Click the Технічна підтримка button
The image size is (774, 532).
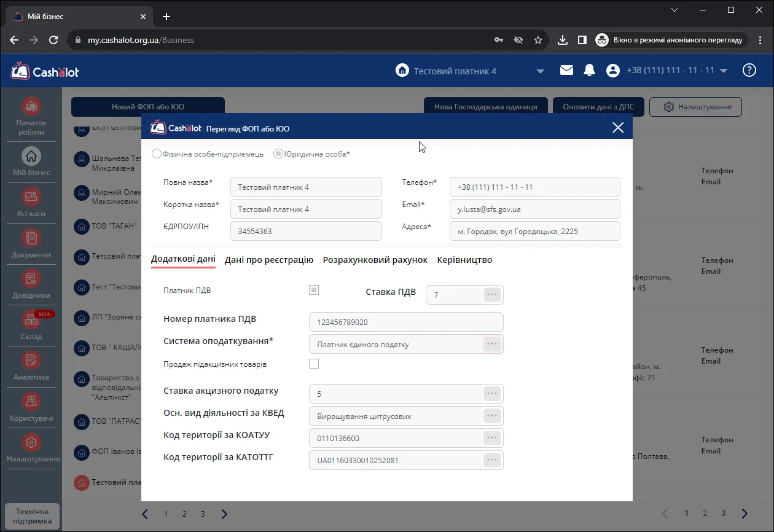[x=32, y=517]
